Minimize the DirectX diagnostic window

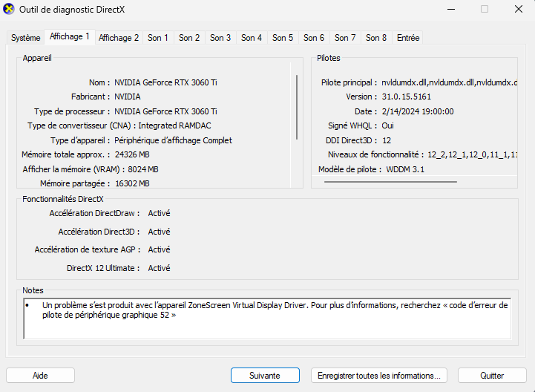[451, 9]
